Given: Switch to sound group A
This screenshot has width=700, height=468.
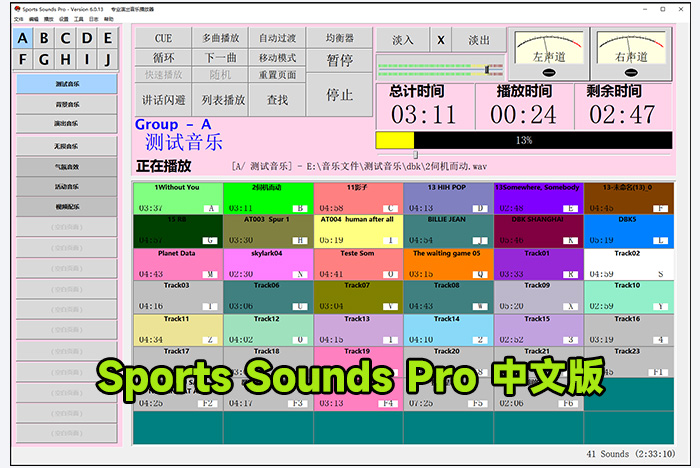Looking at the screenshot, I should 23,38.
